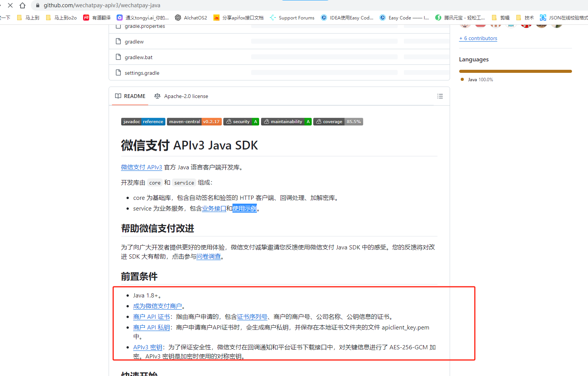Follow the 微信支付 APIv3 link
This screenshot has height=376, width=588.
(141, 167)
